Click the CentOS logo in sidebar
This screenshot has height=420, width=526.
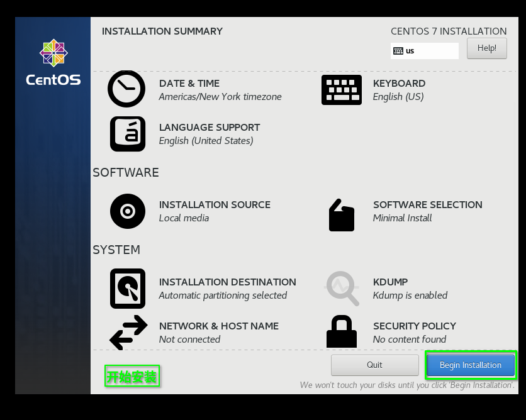point(53,60)
